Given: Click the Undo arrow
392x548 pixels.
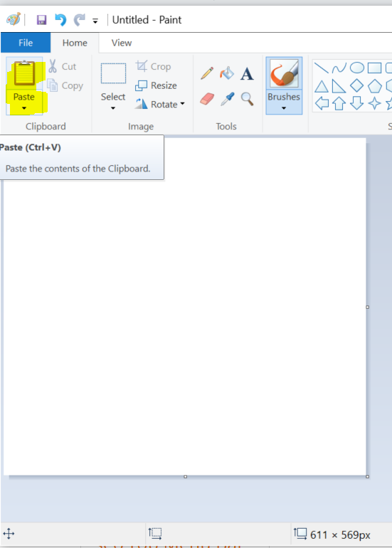Looking at the screenshot, I should [x=60, y=20].
